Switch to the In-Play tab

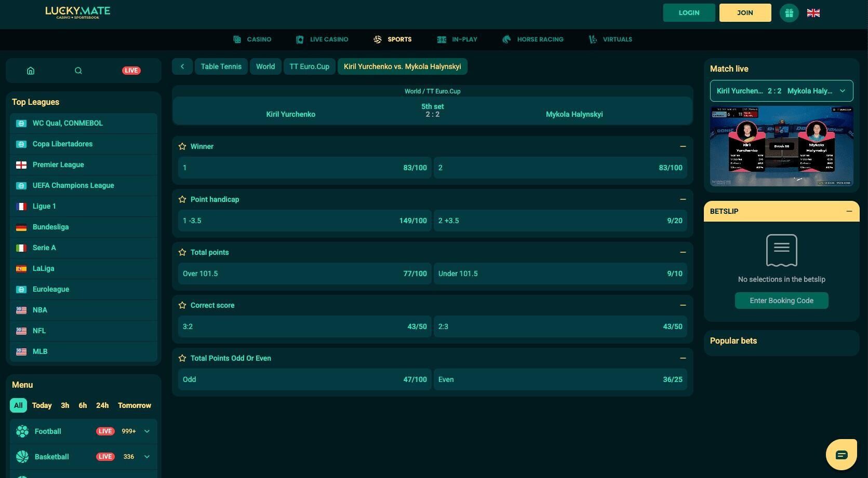457,39
